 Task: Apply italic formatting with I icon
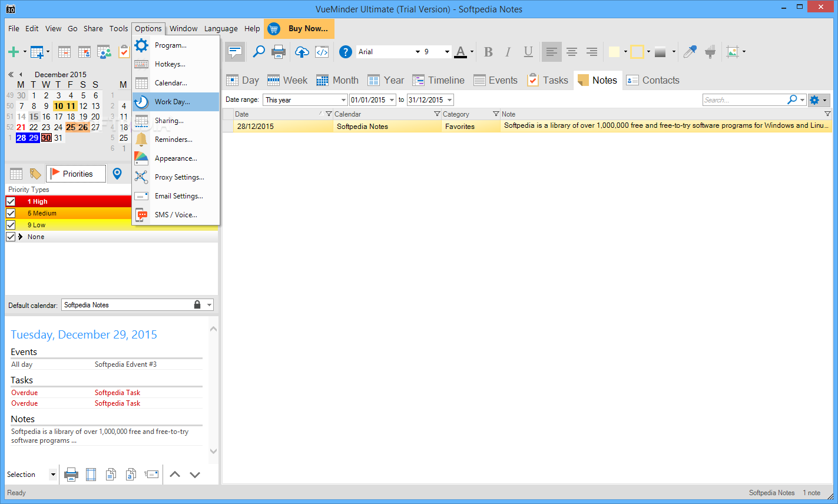click(508, 52)
